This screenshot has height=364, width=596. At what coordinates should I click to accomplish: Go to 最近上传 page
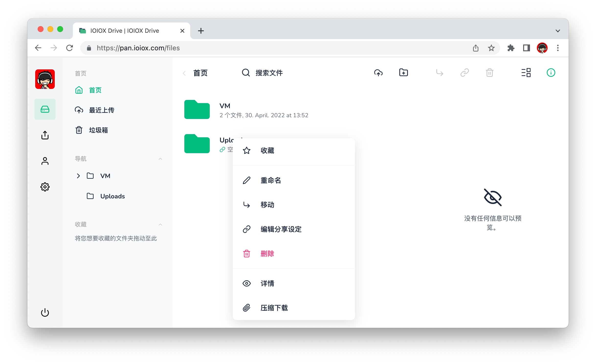[101, 110]
